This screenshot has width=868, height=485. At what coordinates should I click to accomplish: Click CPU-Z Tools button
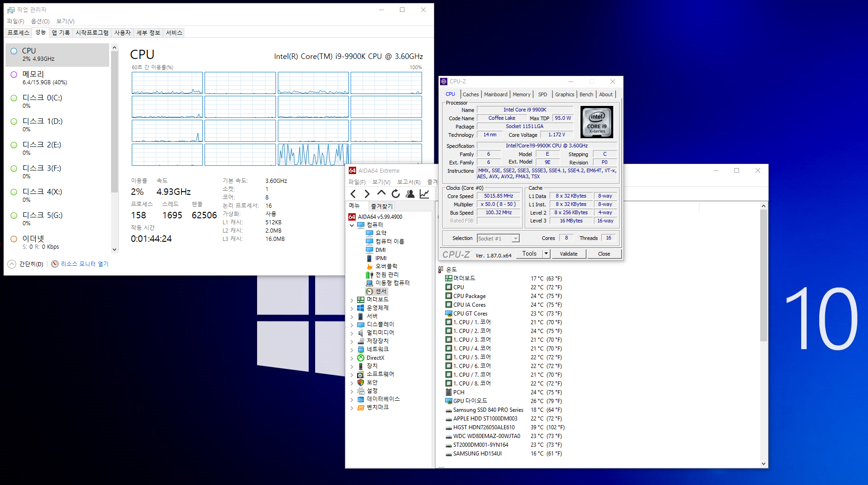[x=529, y=253]
